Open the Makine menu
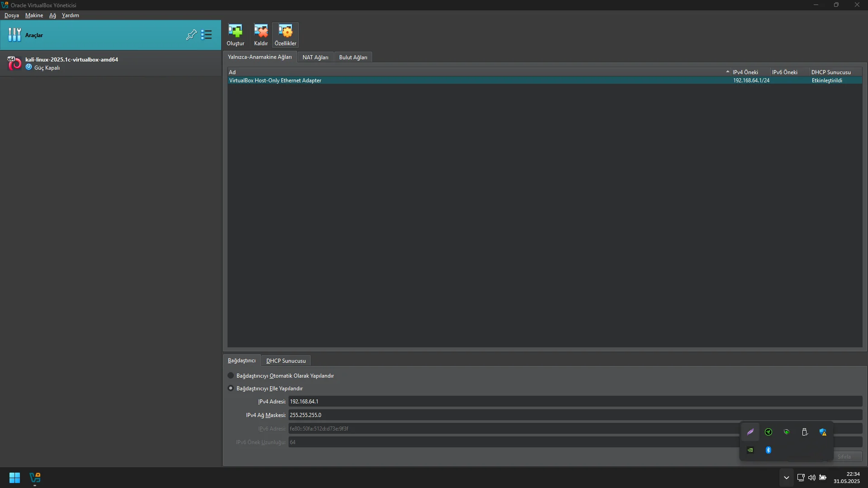868x488 pixels. tap(34, 15)
